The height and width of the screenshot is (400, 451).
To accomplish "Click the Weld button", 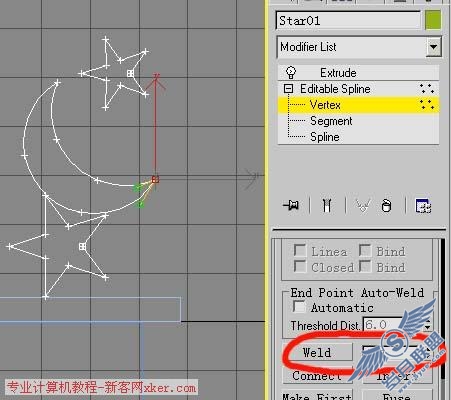I will [x=317, y=352].
